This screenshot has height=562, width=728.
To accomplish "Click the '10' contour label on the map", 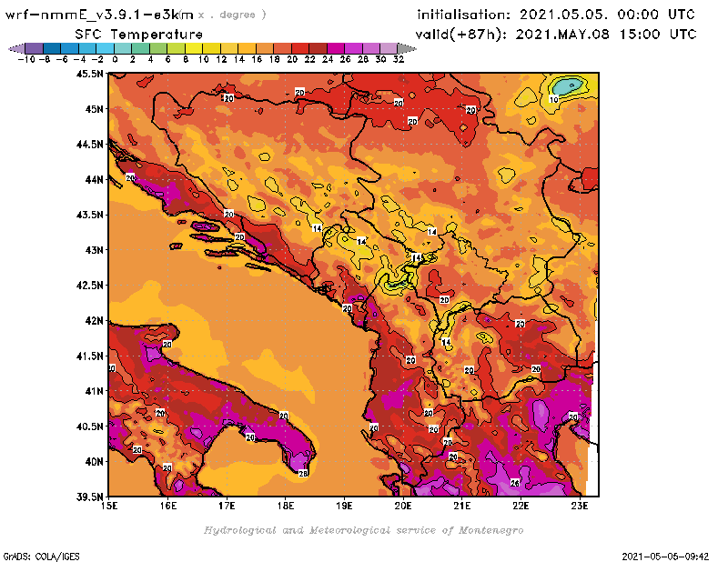I will (x=554, y=99).
